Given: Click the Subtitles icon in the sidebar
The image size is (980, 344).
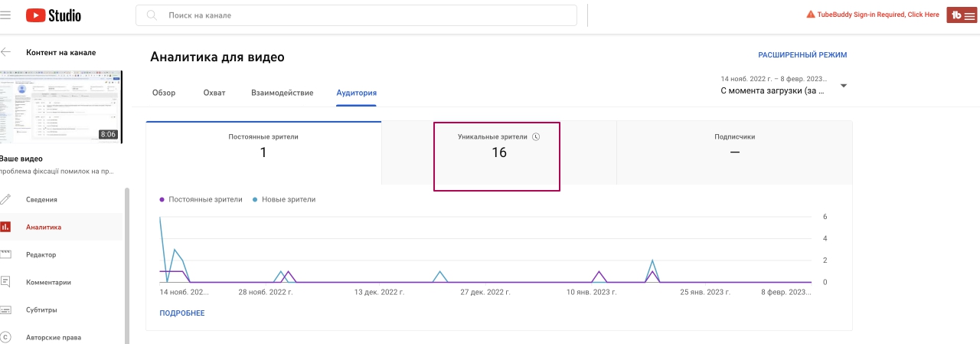Looking at the screenshot, I should [6, 310].
